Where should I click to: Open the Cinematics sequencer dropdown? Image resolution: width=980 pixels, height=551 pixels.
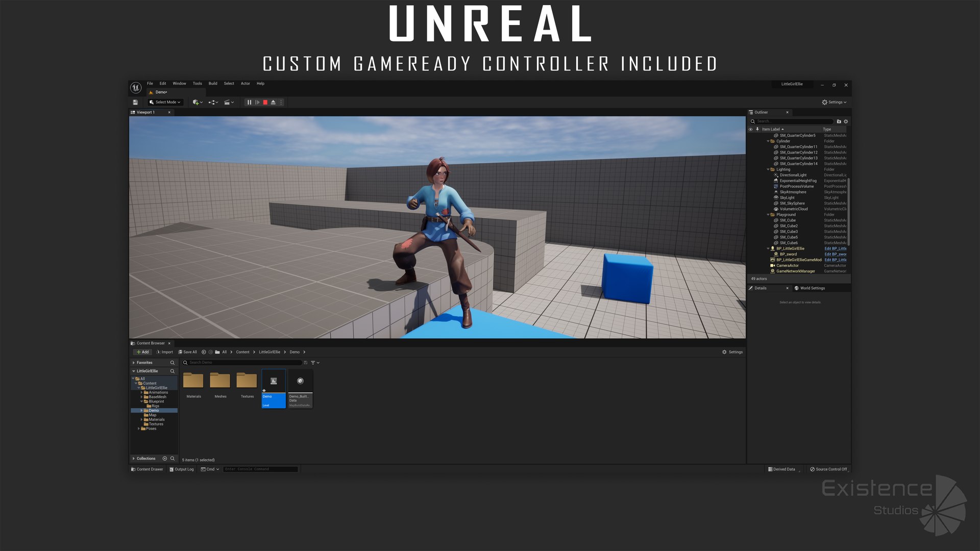tap(229, 103)
